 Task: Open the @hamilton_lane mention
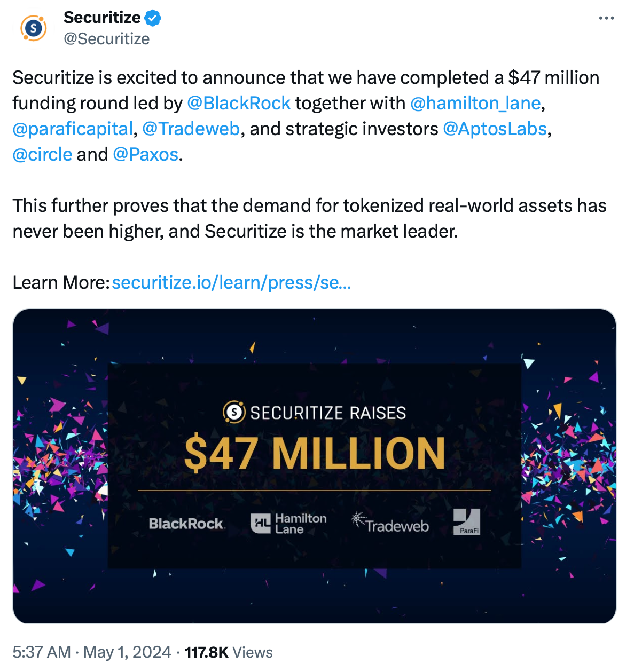[x=475, y=103]
